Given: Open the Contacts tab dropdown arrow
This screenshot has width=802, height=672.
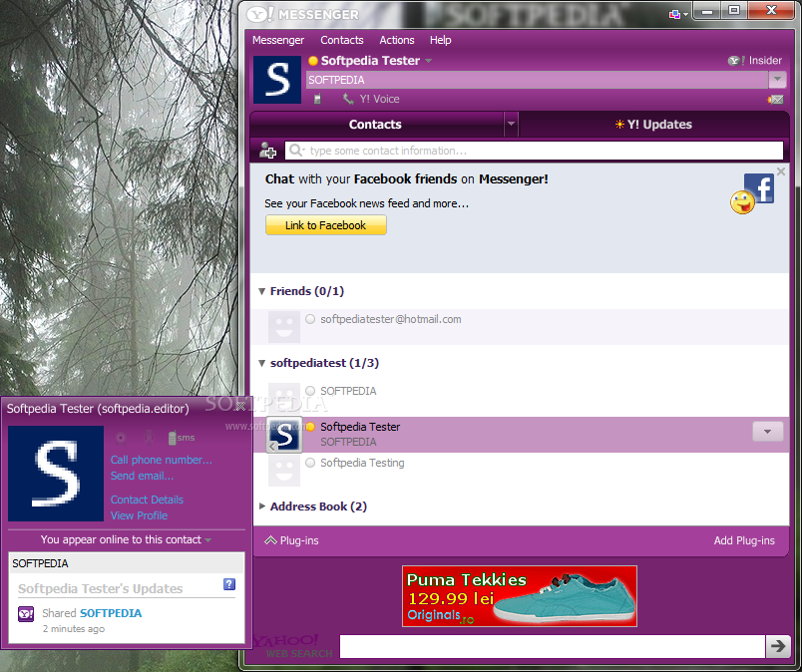Looking at the screenshot, I should tap(511, 124).
